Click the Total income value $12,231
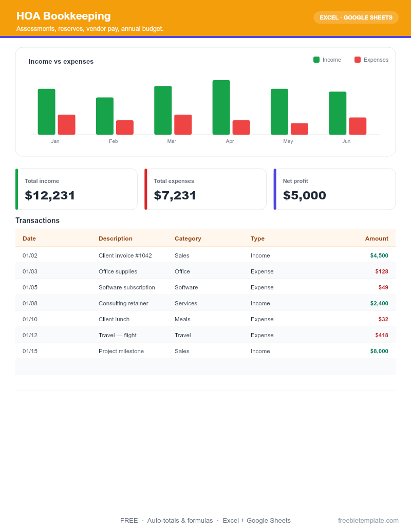 (x=50, y=195)
